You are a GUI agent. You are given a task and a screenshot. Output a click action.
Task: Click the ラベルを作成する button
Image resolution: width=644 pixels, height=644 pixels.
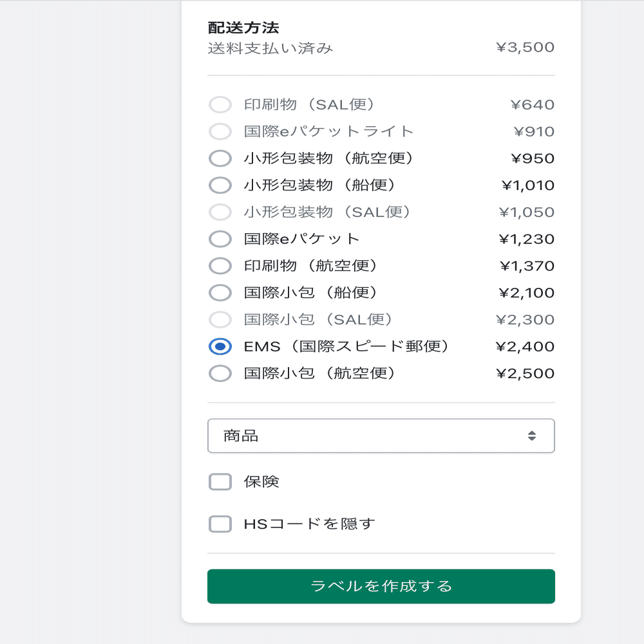(x=381, y=587)
